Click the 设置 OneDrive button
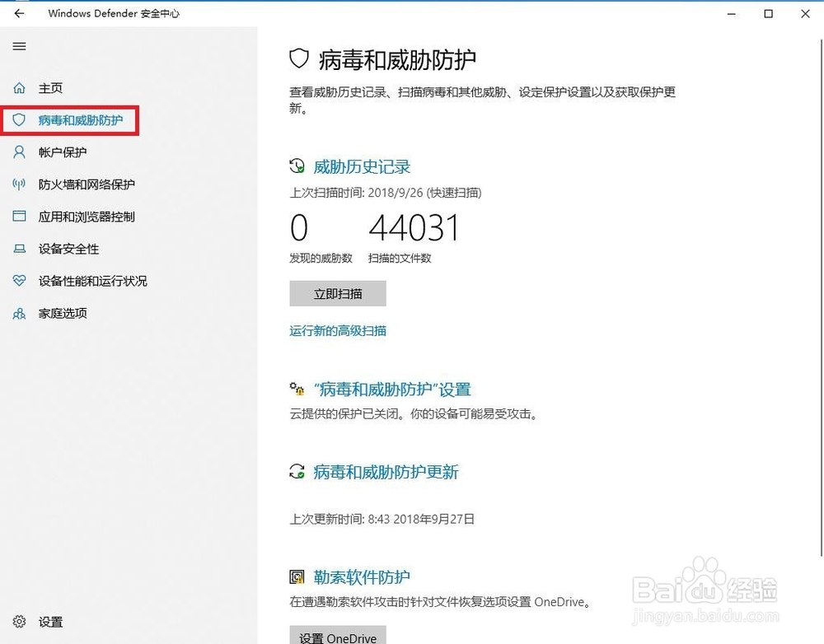The image size is (824, 644). (x=338, y=635)
